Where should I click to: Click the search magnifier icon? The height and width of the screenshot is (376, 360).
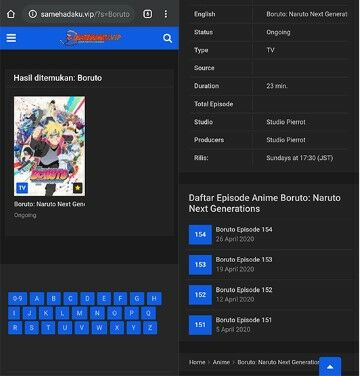167,38
